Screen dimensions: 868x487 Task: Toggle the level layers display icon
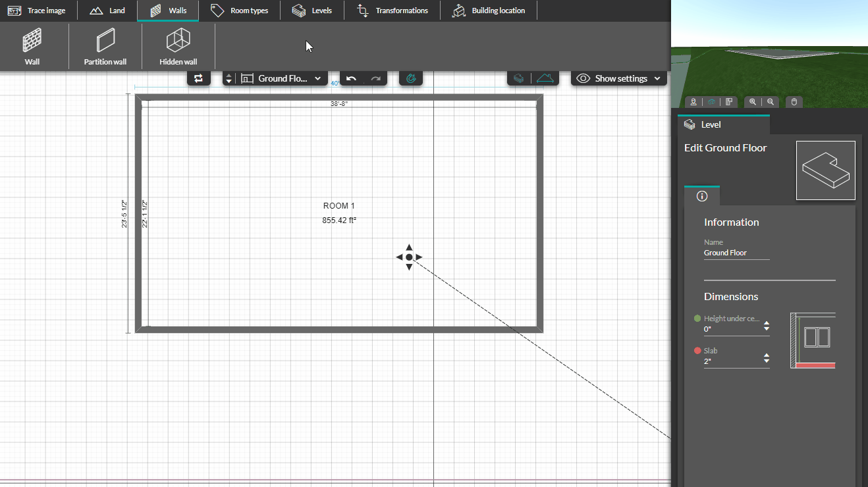(x=520, y=78)
